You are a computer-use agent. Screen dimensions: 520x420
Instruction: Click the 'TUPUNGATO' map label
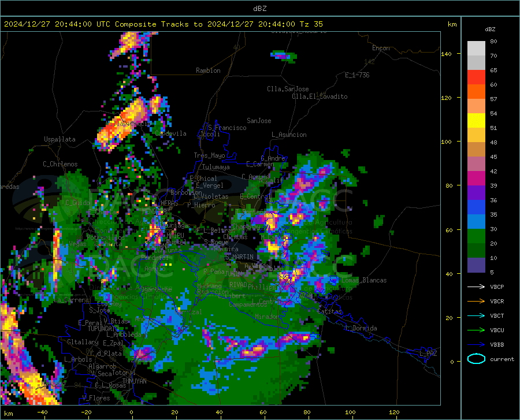point(103,329)
